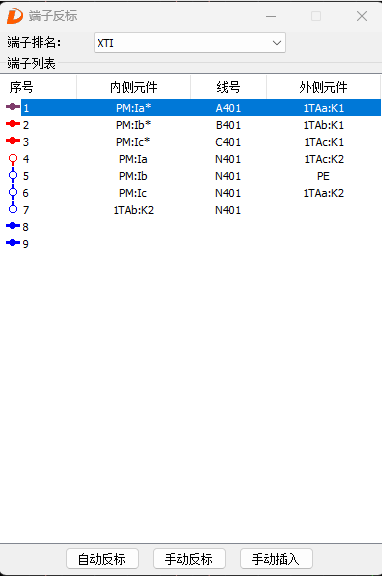Click the 手动插入 button
The height and width of the screenshot is (576, 382).
[x=276, y=559]
